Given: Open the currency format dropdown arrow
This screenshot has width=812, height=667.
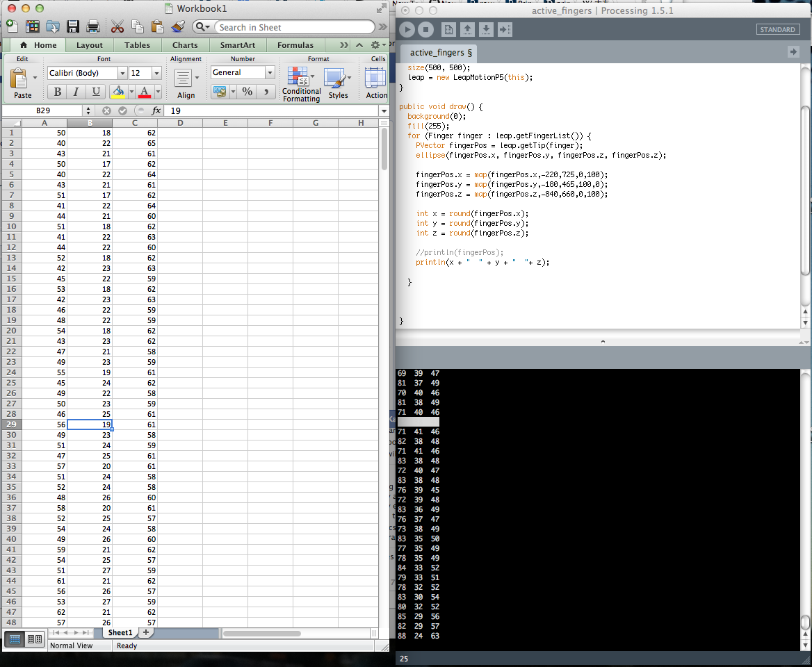Looking at the screenshot, I should click(233, 92).
